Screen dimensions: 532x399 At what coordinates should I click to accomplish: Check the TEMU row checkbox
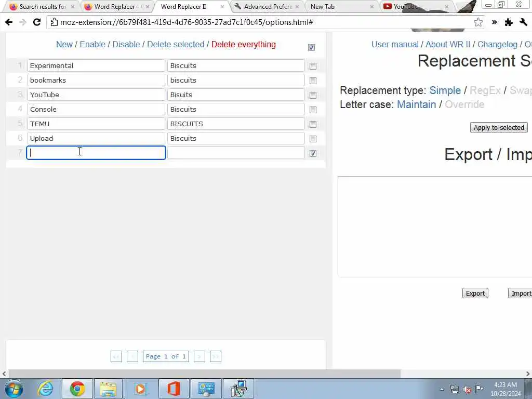[x=313, y=125]
